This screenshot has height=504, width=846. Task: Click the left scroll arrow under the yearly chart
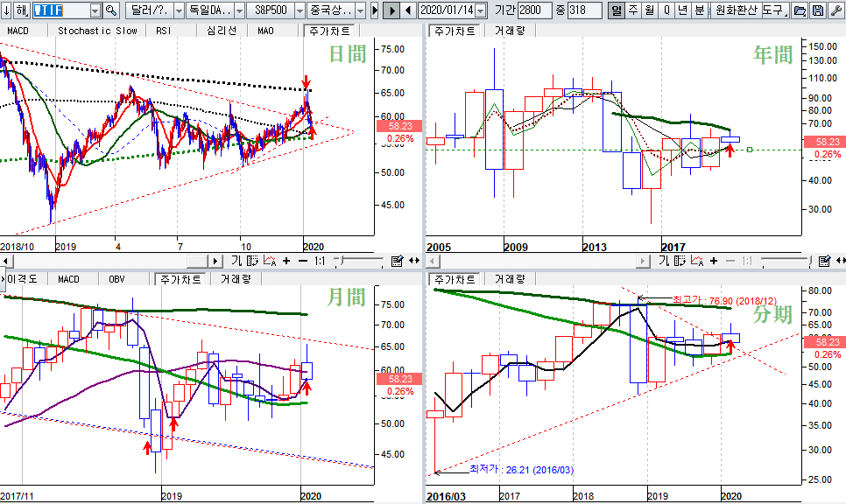(x=433, y=262)
